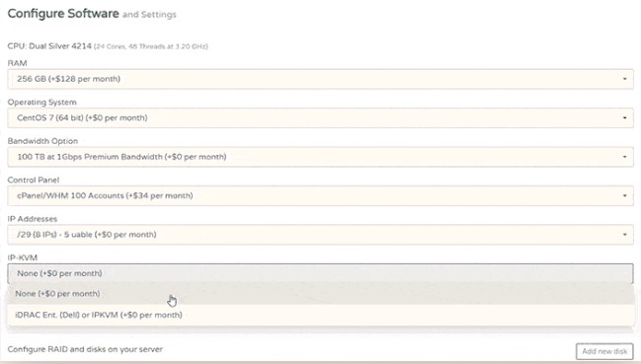Click the Add new disk button

pos(604,351)
